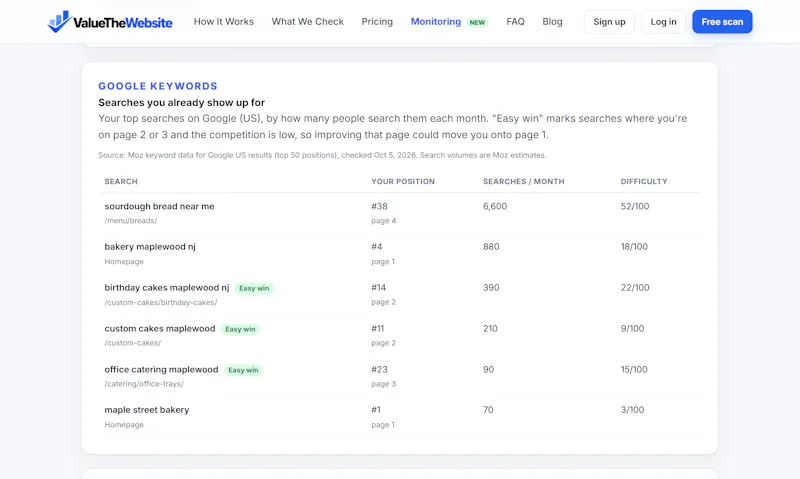
Task: Select the 'birthday cakes maplewood nj' keyword
Action: [x=167, y=288]
